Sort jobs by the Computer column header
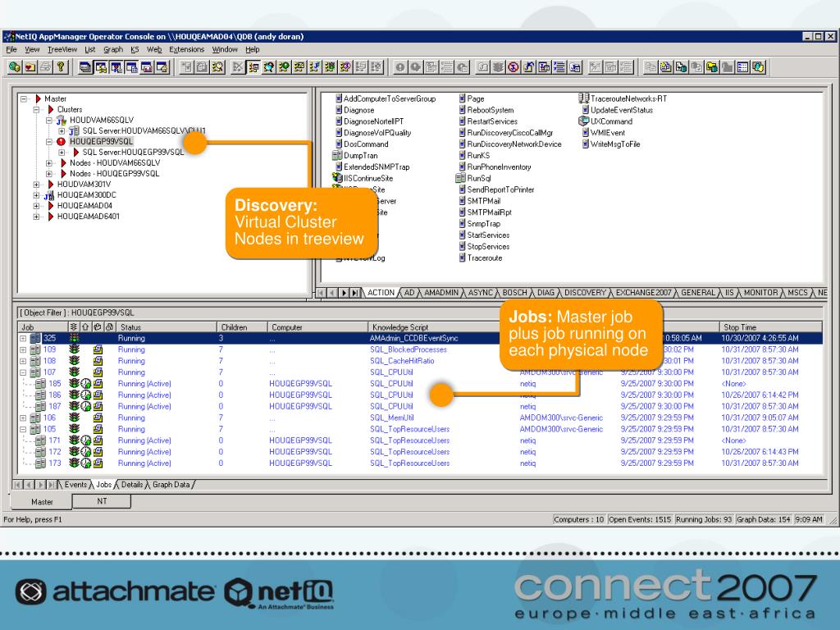 click(317, 326)
